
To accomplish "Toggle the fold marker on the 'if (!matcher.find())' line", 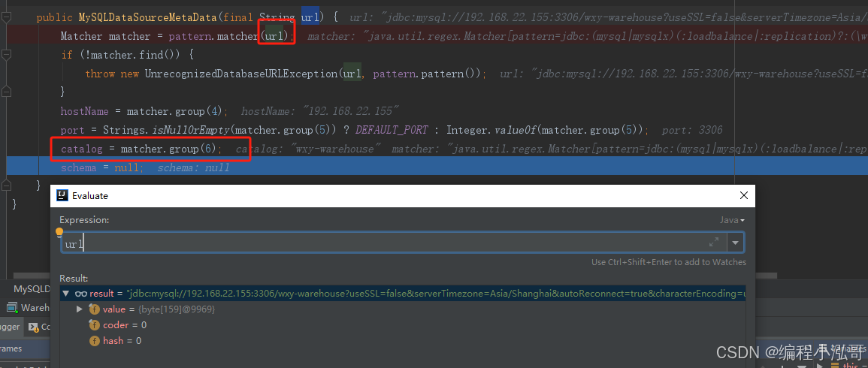I will 5,55.
